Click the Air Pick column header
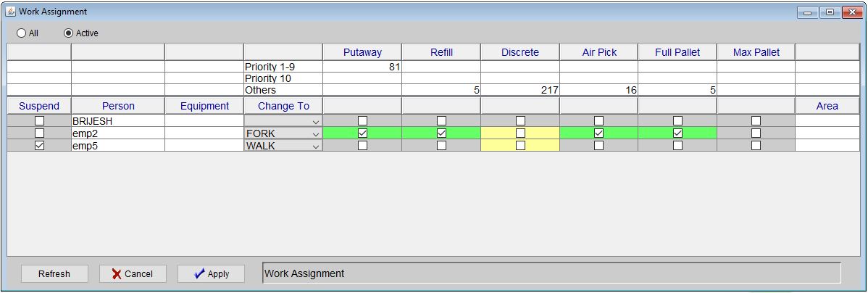The height and width of the screenshot is (293, 868). point(599,52)
